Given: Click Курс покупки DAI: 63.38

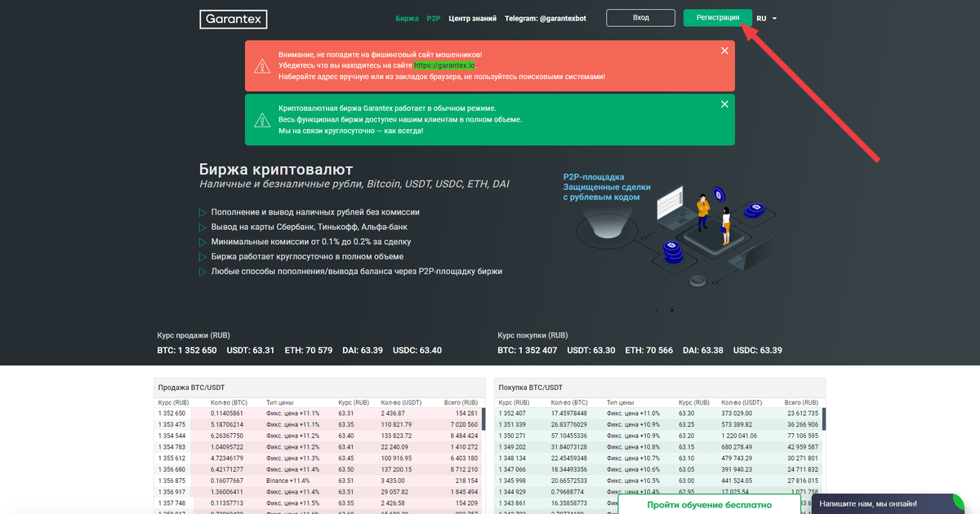Looking at the screenshot, I should point(702,350).
